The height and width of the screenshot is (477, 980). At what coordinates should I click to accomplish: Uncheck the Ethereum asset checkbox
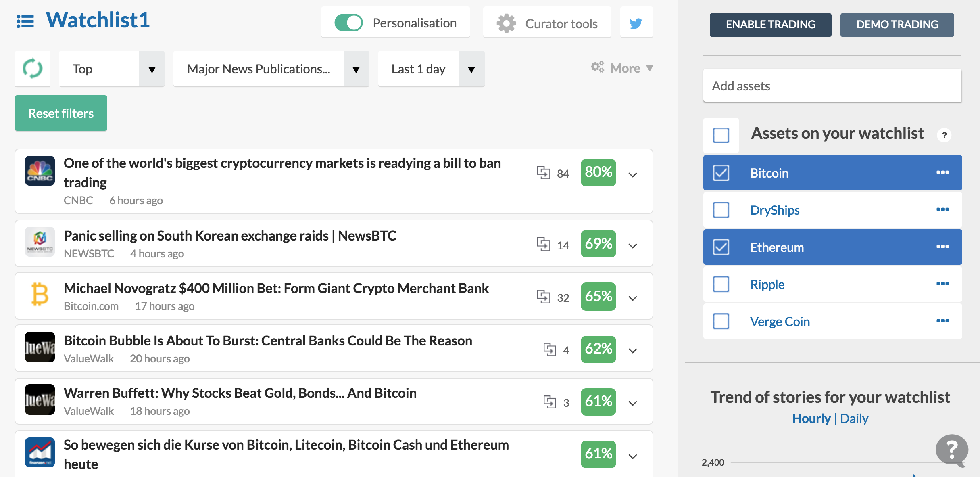click(721, 247)
